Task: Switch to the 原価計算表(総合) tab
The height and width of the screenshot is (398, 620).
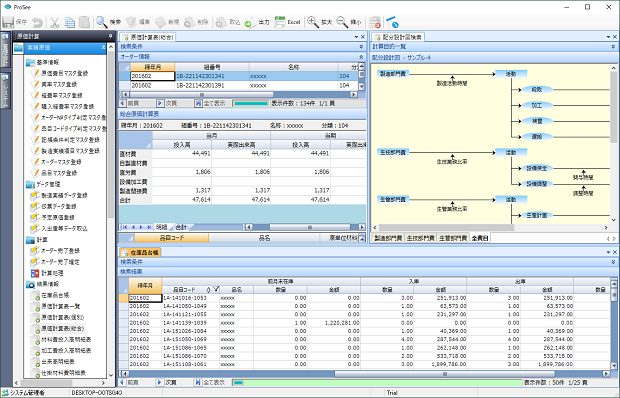Action: (148, 37)
